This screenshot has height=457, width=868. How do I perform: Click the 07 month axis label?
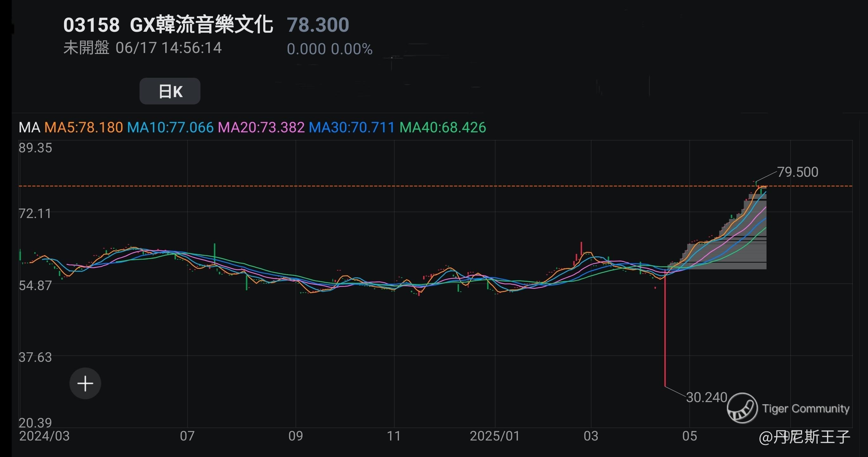click(x=187, y=436)
